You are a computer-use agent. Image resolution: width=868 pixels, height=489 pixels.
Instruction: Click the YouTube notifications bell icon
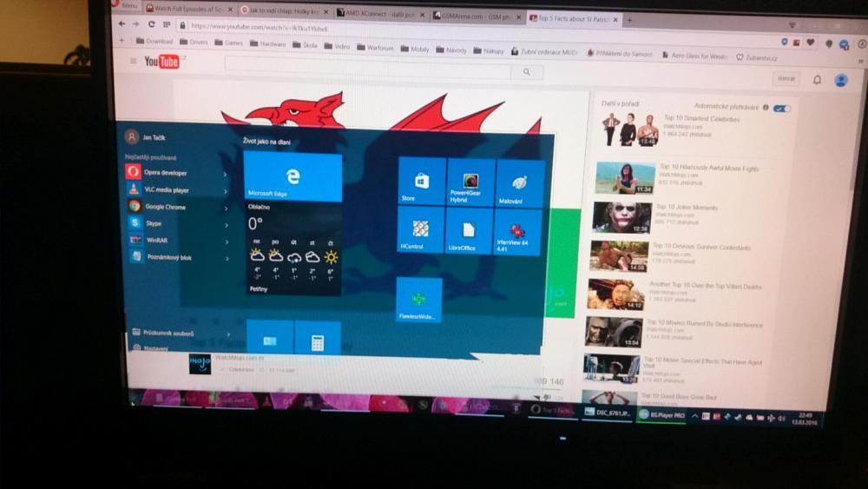pyautogui.click(x=816, y=80)
